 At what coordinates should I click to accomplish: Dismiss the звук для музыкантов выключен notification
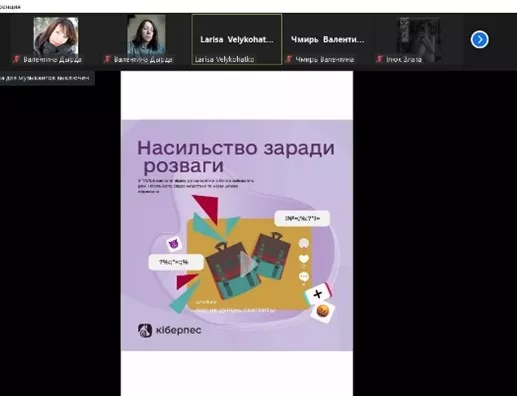[x=47, y=78]
